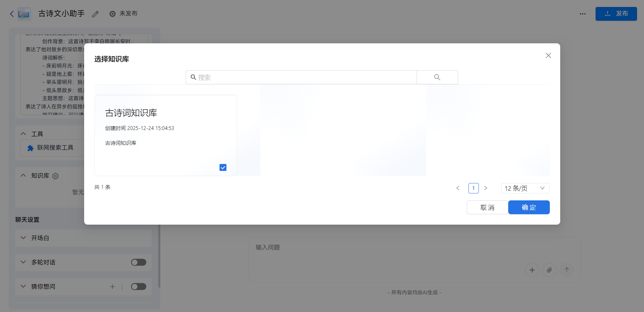The height and width of the screenshot is (312, 644).
Task: Click the 联网搜索工具 puzzle icon
Action: pos(30,148)
